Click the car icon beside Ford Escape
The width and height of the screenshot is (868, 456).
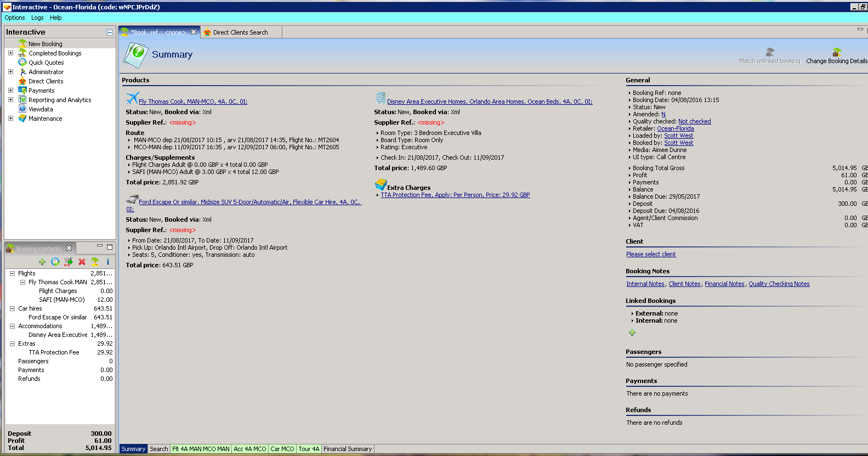(132, 199)
